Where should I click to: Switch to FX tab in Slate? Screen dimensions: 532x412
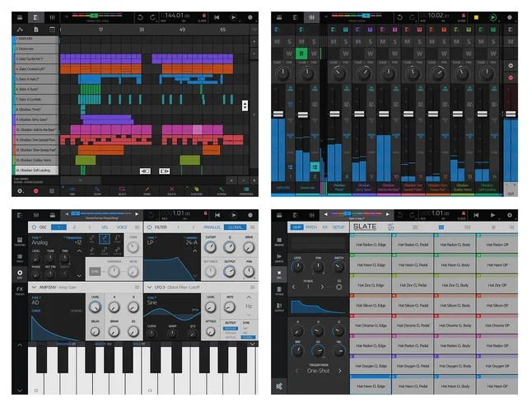(x=325, y=227)
